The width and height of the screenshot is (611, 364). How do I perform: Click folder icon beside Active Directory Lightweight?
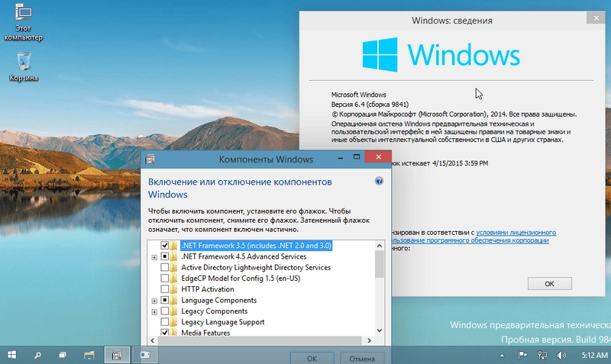tap(173, 267)
